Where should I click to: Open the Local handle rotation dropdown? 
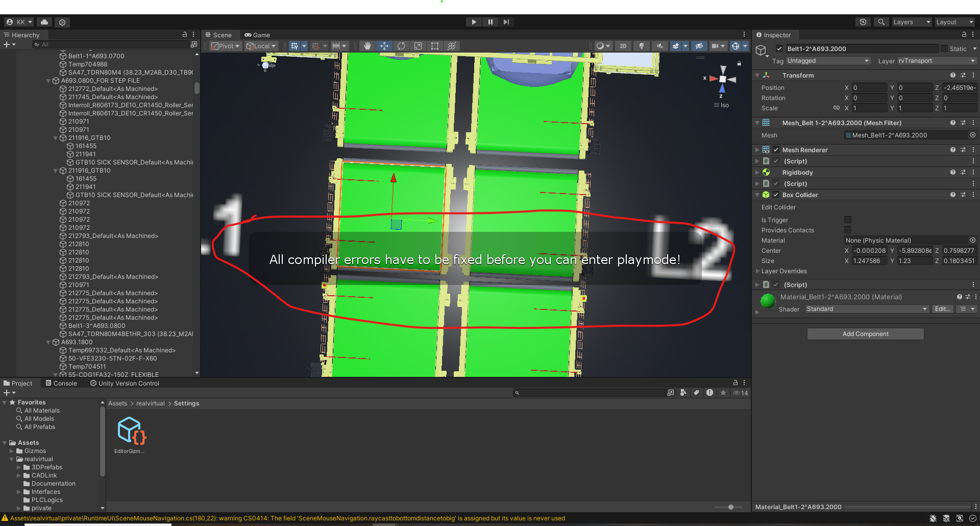pyautogui.click(x=261, y=46)
